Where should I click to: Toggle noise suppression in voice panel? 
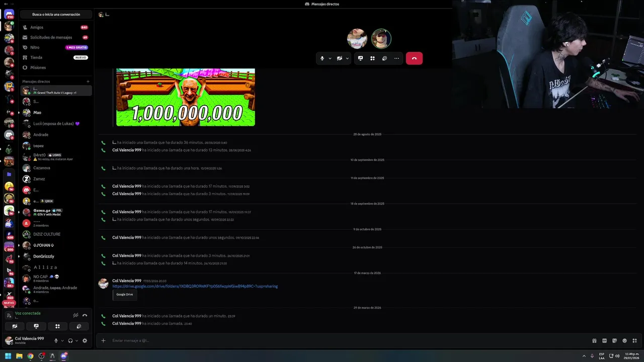tap(75, 315)
